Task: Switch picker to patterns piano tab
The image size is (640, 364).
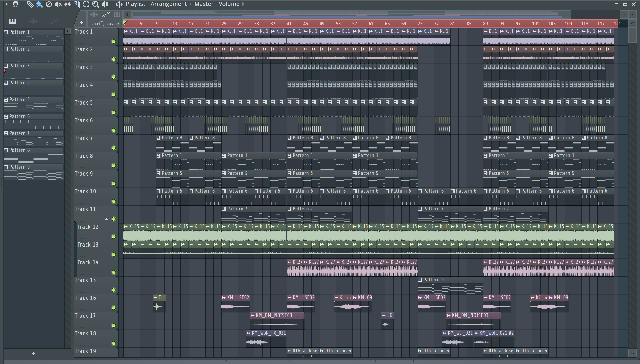Action: point(12,21)
